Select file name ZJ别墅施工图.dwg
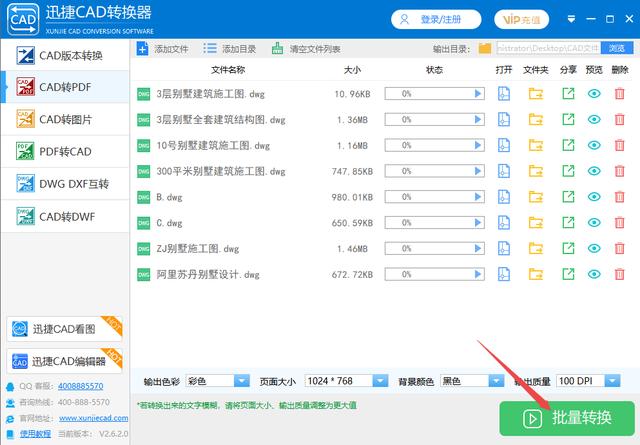The width and height of the screenshot is (640, 445). (198, 249)
